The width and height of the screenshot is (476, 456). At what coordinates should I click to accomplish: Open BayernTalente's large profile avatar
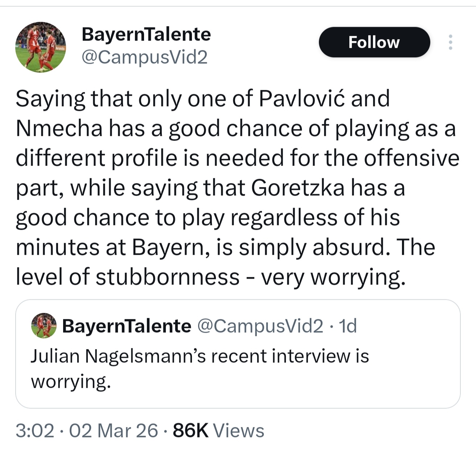41,47
